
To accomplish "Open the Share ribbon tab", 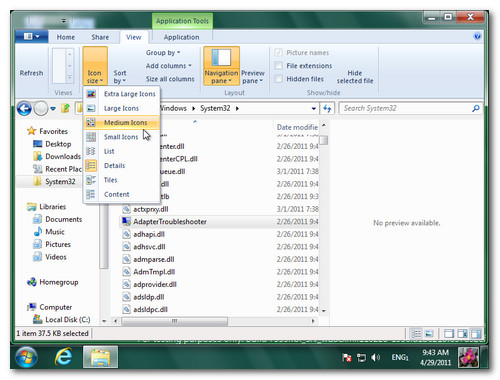I will [x=100, y=37].
